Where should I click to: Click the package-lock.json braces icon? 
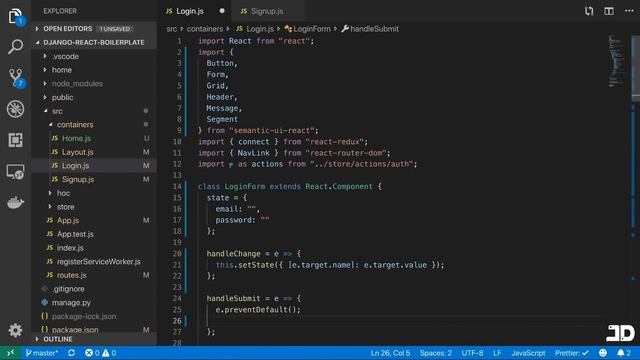44,316
